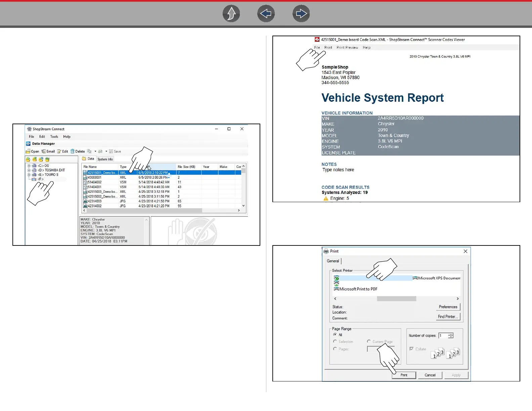Open the Edit menu in ShopStream Connect

pyautogui.click(x=42, y=137)
